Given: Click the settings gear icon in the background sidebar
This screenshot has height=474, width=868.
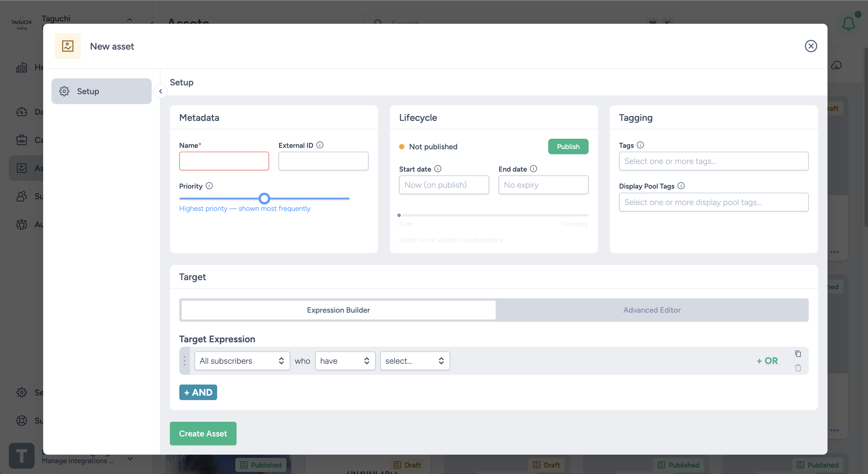Looking at the screenshot, I should [22, 392].
